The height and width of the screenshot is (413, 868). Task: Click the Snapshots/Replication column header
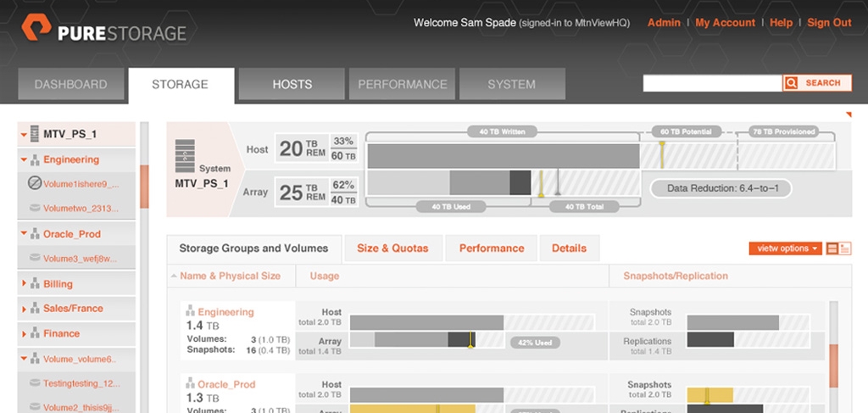[676, 276]
